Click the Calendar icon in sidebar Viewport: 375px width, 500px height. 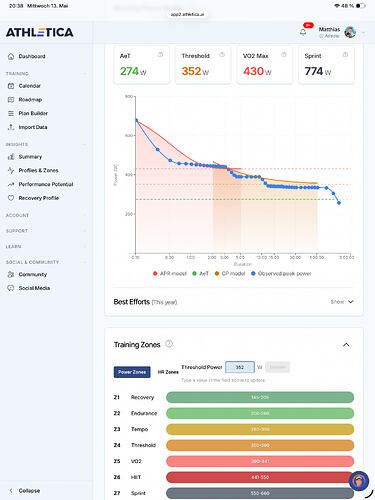pos(11,86)
